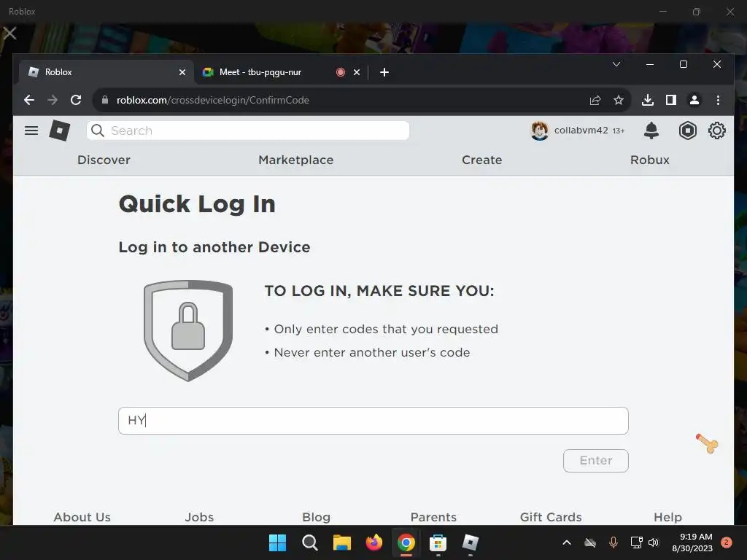The width and height of the screenshot is (747, 560).
Task: Open the Parents footer link
Action: pos(433,517)
